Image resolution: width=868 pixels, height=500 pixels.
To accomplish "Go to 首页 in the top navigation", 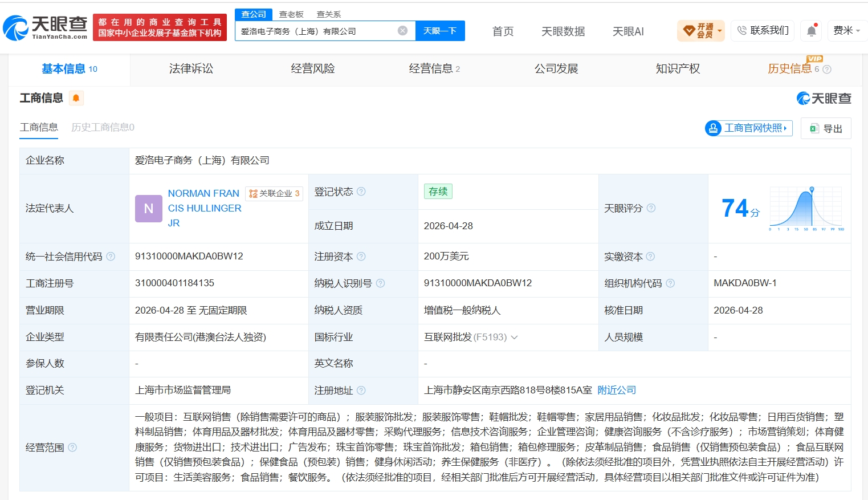I will (x=503, y=31).
